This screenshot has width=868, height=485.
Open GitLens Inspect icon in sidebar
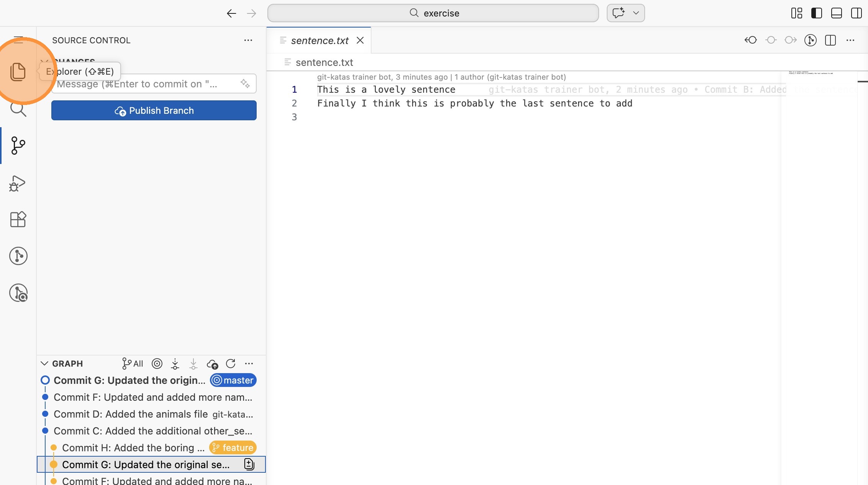[18, 293]
